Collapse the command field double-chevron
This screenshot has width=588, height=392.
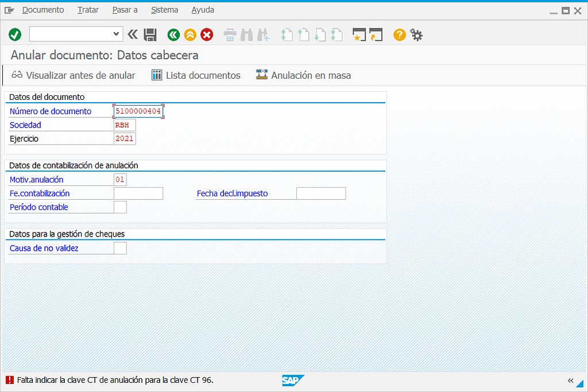133,35
